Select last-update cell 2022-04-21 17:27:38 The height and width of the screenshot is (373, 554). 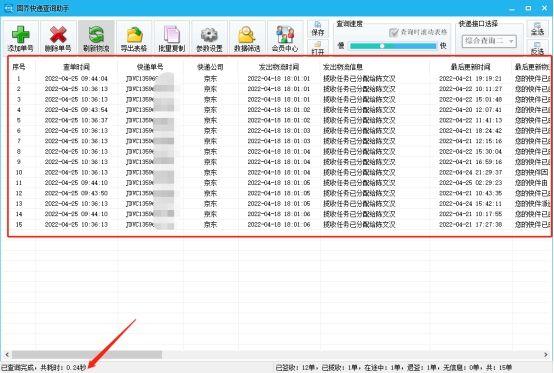[x=470, y=224]
